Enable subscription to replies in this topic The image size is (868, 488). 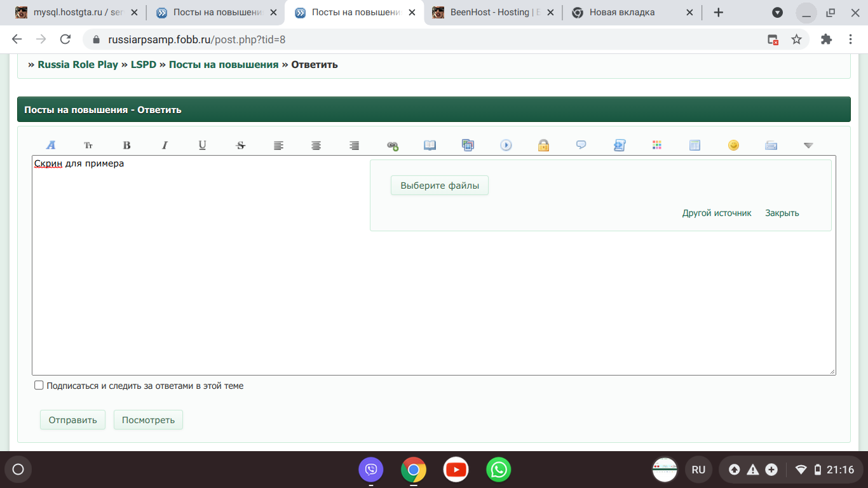click(x=39, y=385)
